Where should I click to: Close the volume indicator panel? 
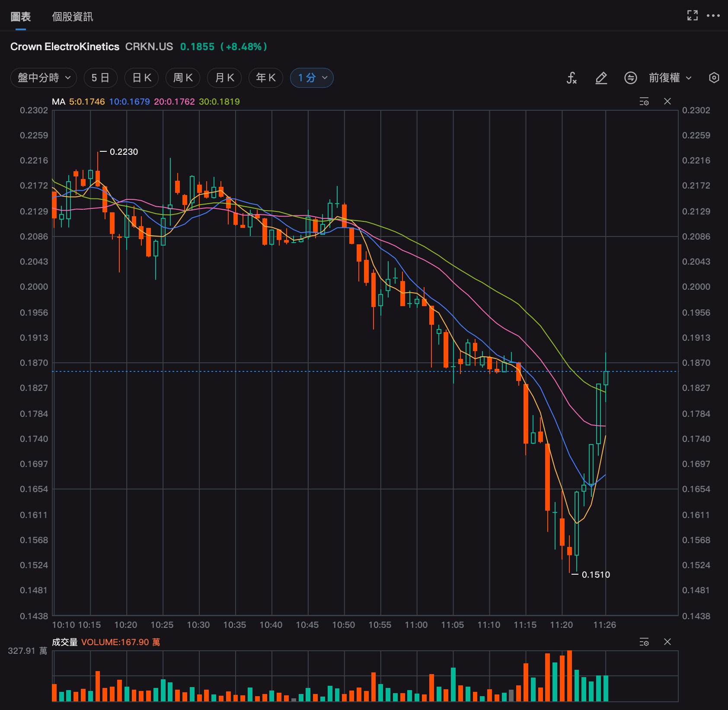pyautogui.click(x=667, y=642)
